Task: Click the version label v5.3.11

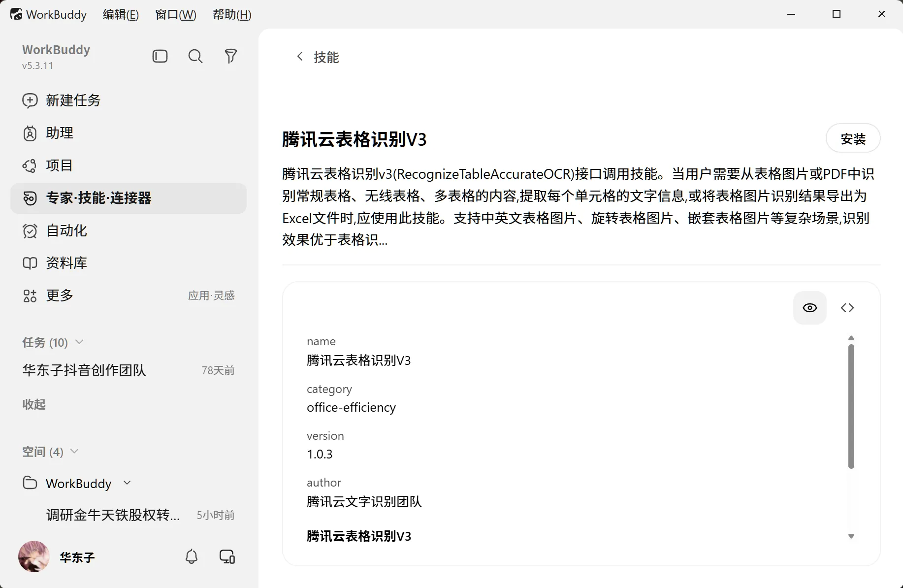Action: click(37, 65)
